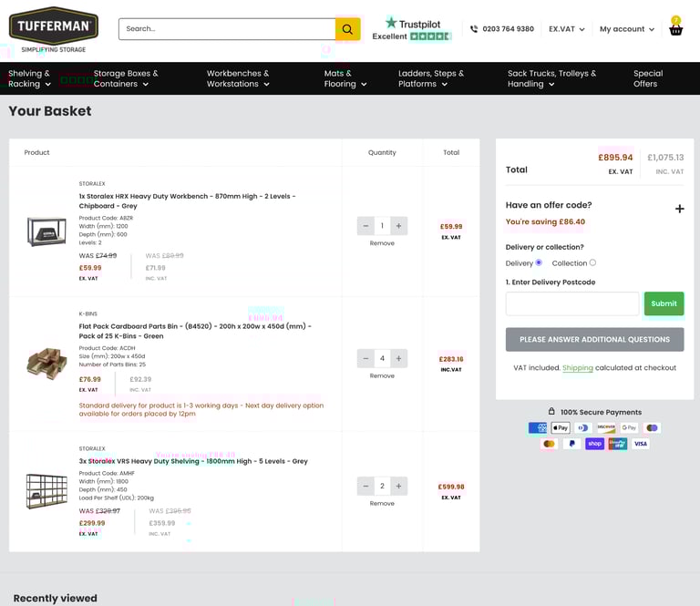
Task: Open the cardboard parts bin thumbnail
Action: click(x=46, y=363)
